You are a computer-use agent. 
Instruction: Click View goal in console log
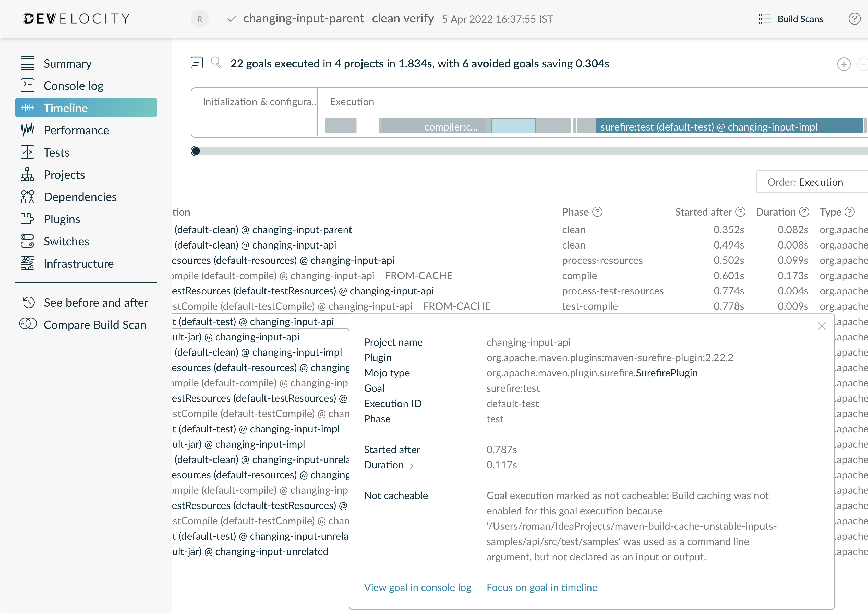417,587
